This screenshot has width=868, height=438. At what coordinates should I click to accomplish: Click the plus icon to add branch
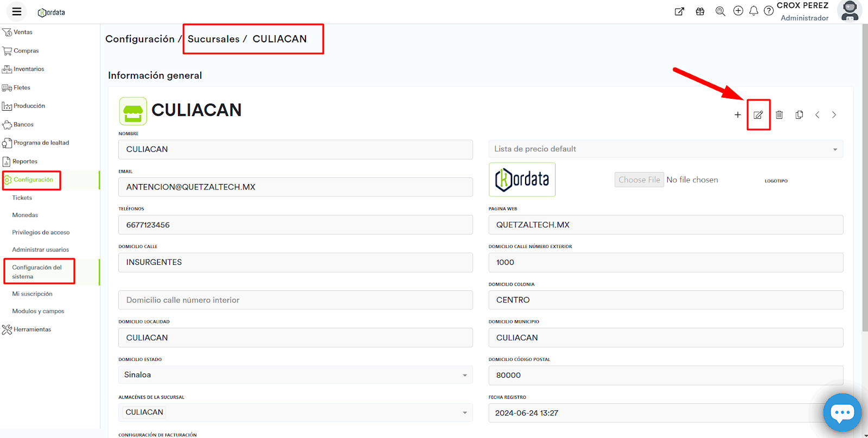737,115
